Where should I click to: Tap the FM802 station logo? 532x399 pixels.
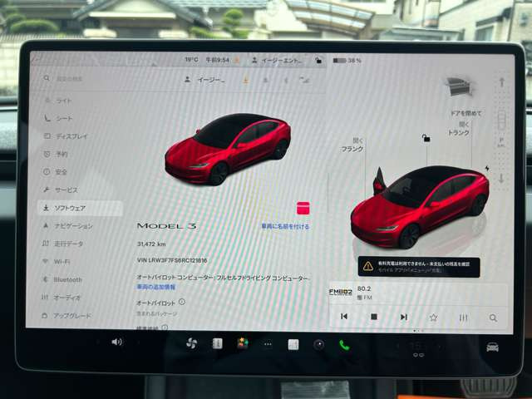click(x=341, y=292)
